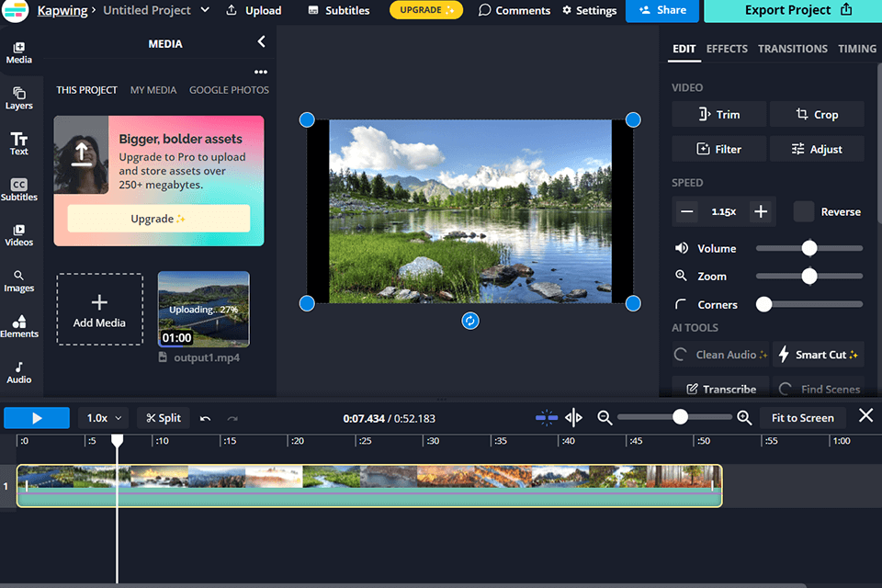Click the Add Media box
Screen dimensions: 882x588
coord(99,309)
